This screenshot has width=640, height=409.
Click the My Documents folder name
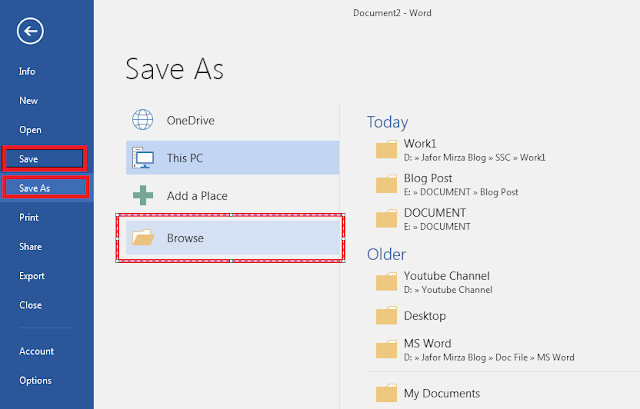442,393
